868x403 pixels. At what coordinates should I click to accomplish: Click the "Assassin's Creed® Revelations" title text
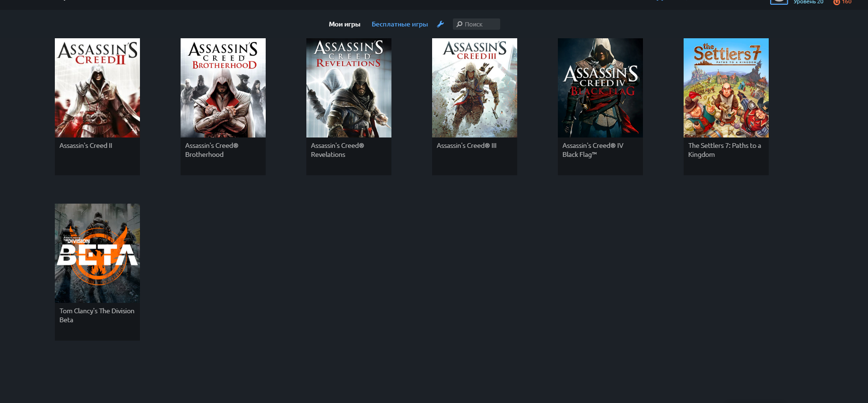(338, 150)
